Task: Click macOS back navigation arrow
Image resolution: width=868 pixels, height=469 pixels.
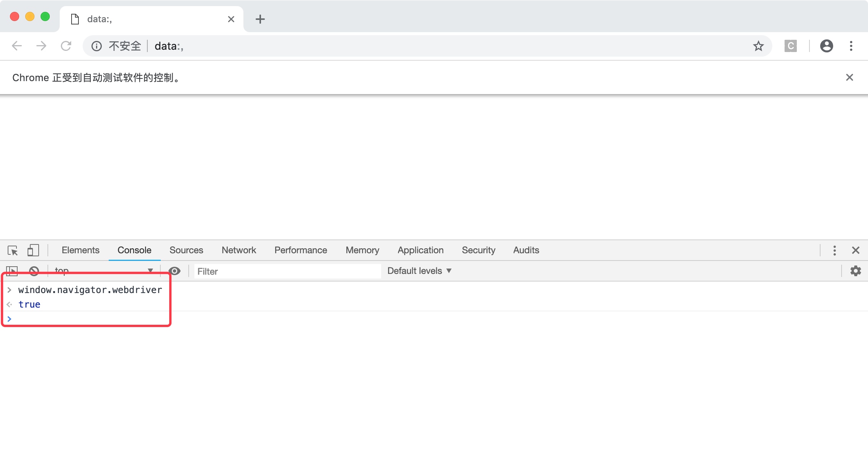Action: point(16,46)
